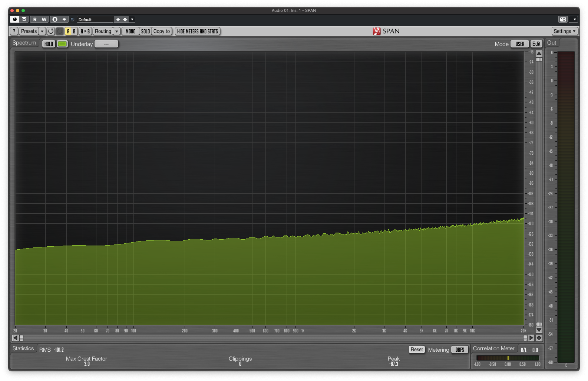
Task: Enable the W write automation button
Action: point(44,19)
